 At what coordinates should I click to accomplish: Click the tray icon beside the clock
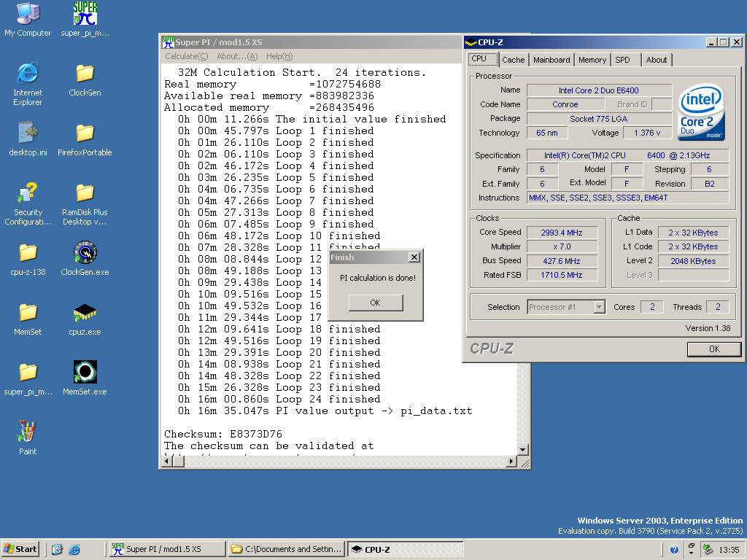click(708, 550)
